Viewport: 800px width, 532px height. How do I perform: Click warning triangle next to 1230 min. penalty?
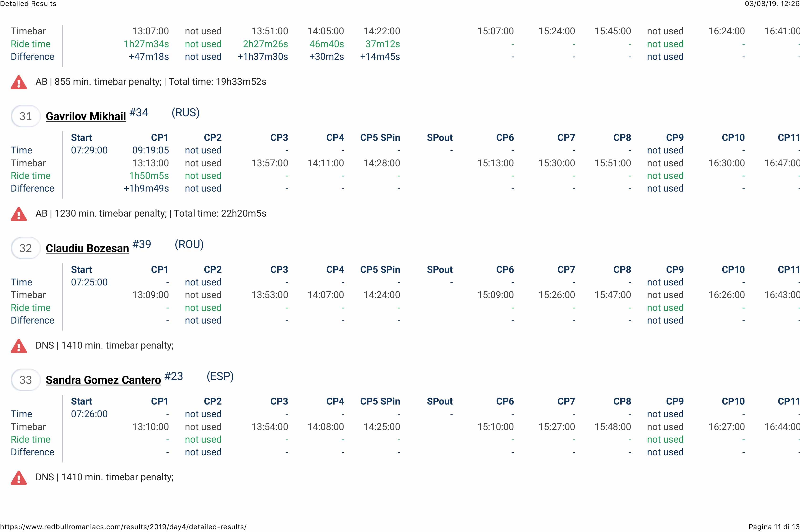click(x=19, y=214)
